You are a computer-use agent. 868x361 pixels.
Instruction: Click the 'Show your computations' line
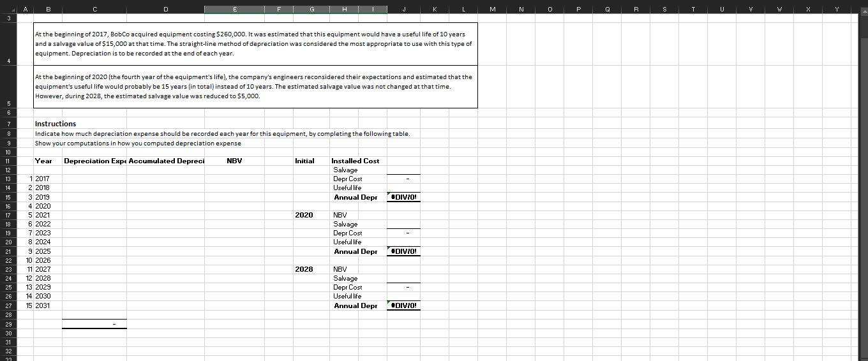click(x=138, y=143)
